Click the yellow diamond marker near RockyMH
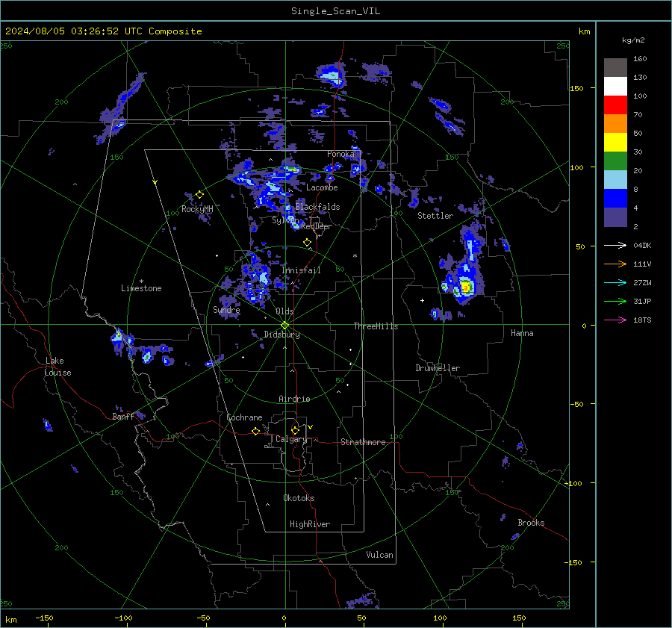 (x=199, y=195)
